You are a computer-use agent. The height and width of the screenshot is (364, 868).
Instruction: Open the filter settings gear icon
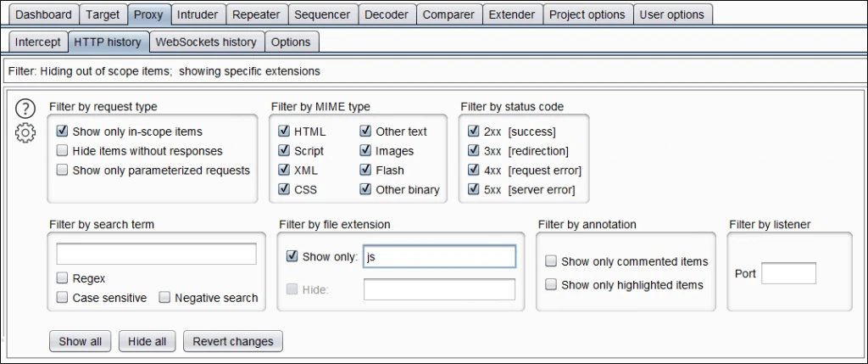(25, 133)
